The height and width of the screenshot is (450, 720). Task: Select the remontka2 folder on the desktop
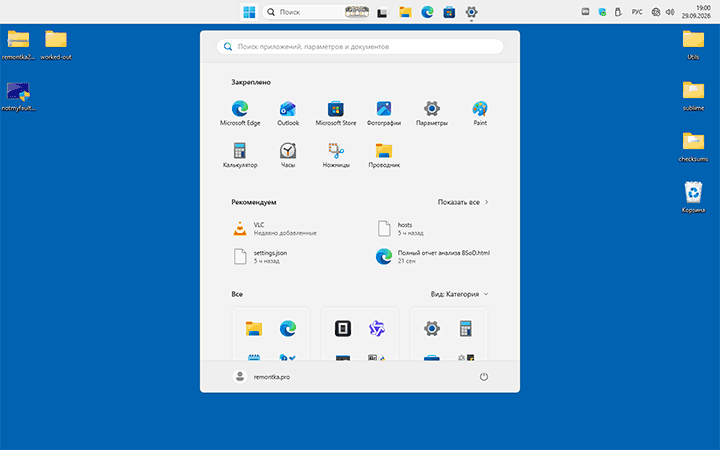click(18, 45)
